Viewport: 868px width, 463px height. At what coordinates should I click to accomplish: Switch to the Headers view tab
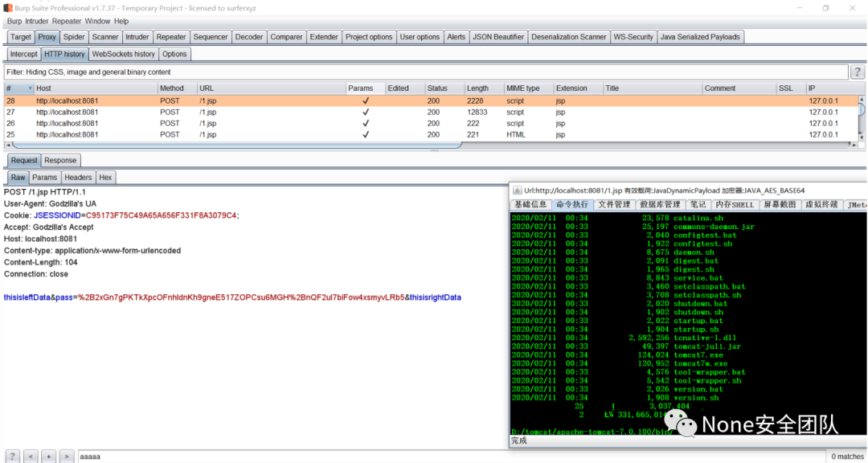click(78, 178)
